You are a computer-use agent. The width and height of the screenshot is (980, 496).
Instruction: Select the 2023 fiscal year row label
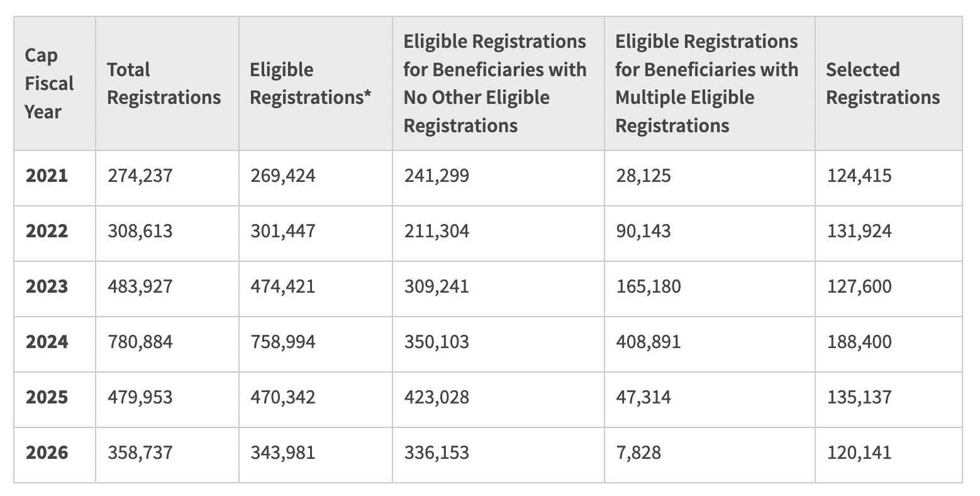[x=47, y=286]
